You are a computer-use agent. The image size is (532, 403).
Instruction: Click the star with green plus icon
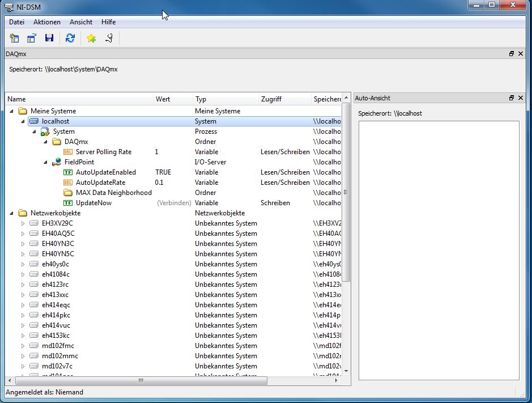91,38
